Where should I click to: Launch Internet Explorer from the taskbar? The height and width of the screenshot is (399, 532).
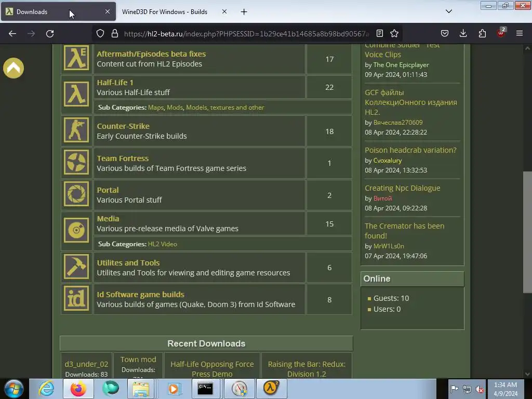[46, 389]
